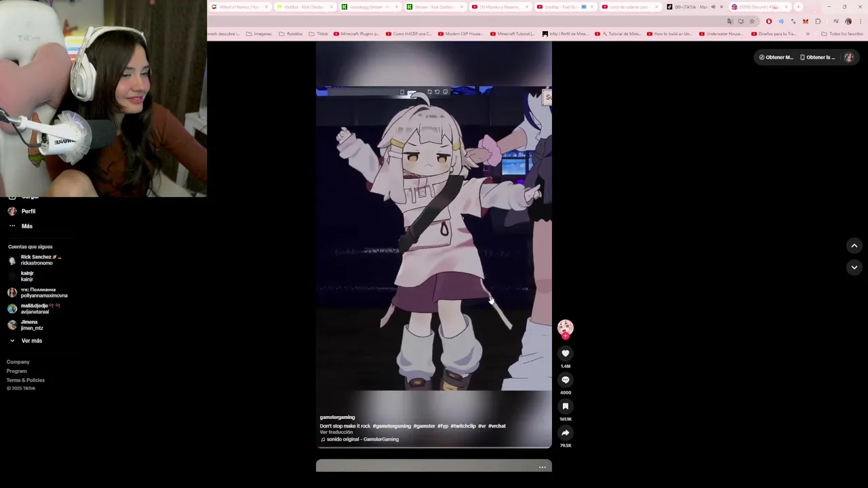
Task: Click the Obtener M... button
Action: (776, 57)
